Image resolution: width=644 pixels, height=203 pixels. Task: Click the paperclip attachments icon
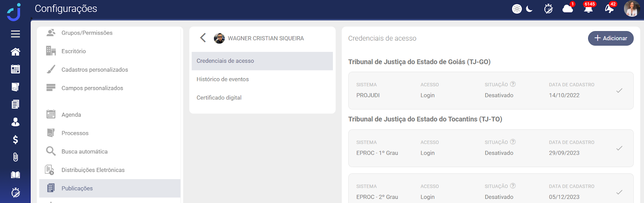coord(15,157)
